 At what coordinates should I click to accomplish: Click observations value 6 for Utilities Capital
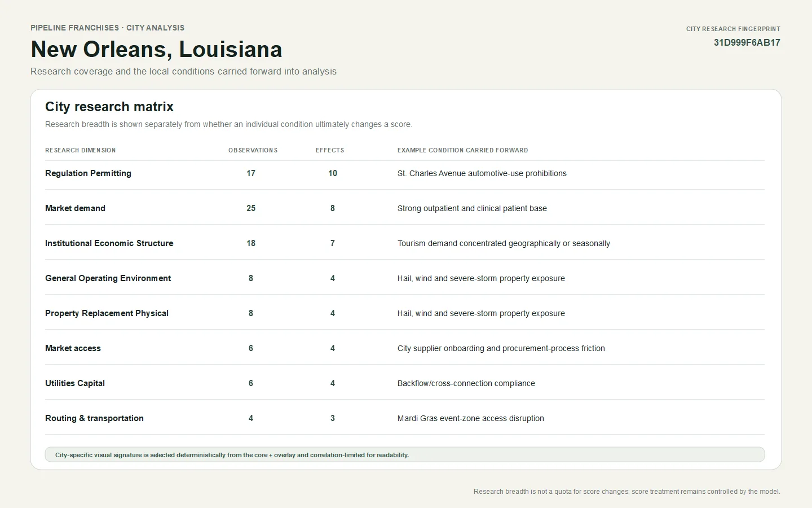coord(251,383)
